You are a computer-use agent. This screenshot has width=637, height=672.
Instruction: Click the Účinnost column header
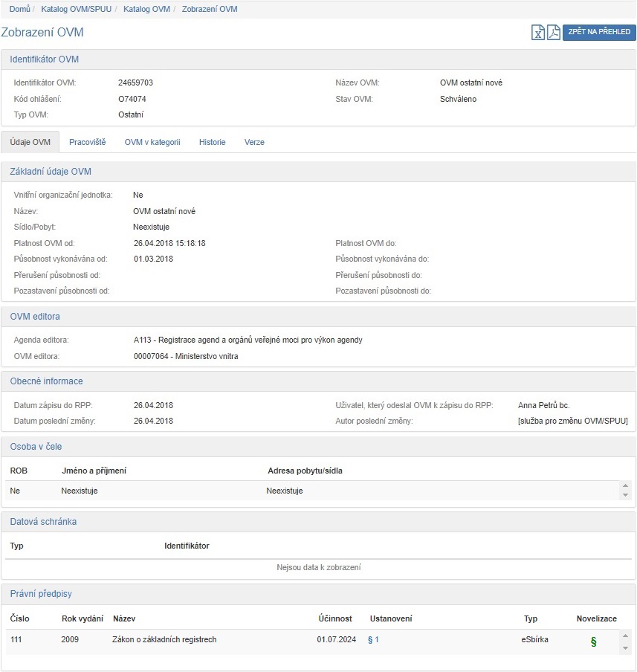click(x=334, y=618)
